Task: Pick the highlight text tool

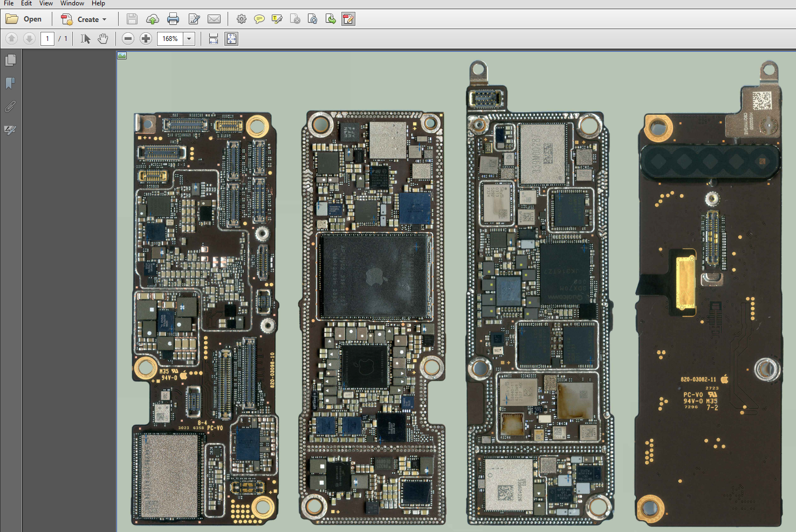Action: (x=277, y=19)
